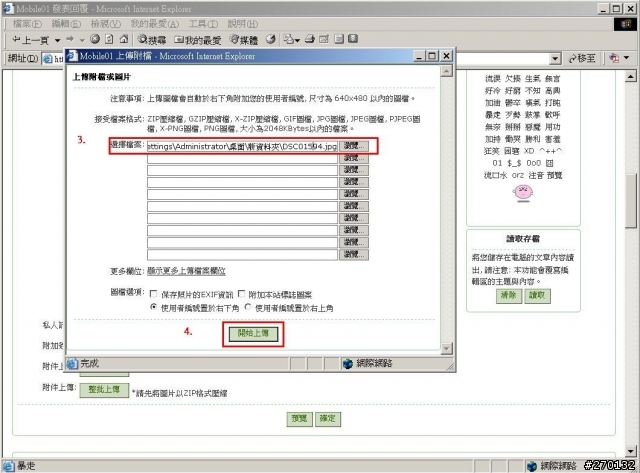Image resolution: width=640 pixels, height=473 pixels.
Task: Open the 編輯(E) menu
Action: pyautogui.click(x=66, y=24)
